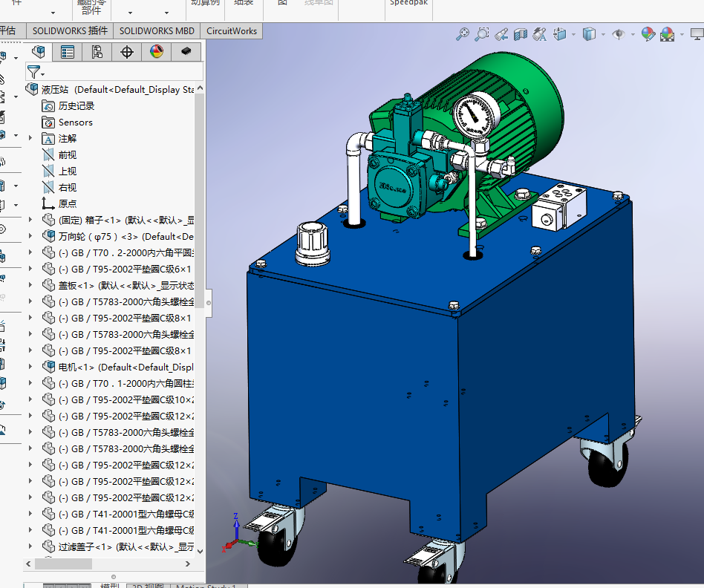Switch to the SOLIDWORKS MBD tab
Viewport: 704px width, 588px height.
click(157, 31)
